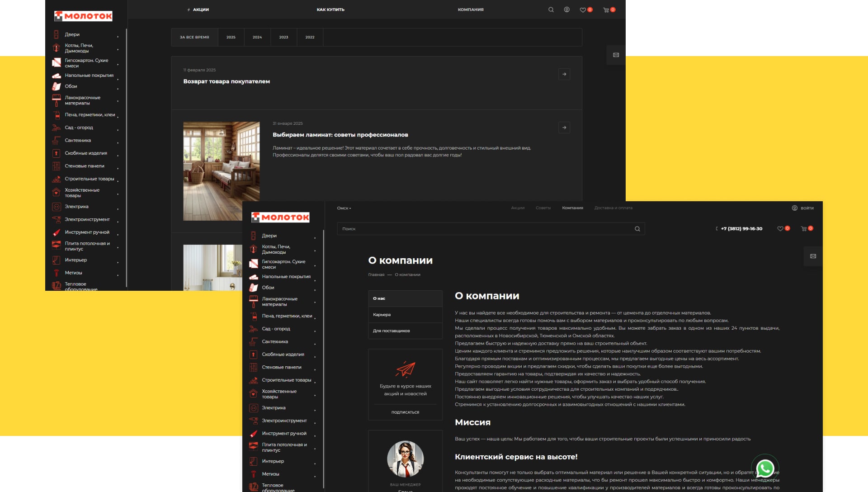Open Акции link in front window top menu
Image resolution: width=868 pixels, height=492 pixels.
click(518, 208)
